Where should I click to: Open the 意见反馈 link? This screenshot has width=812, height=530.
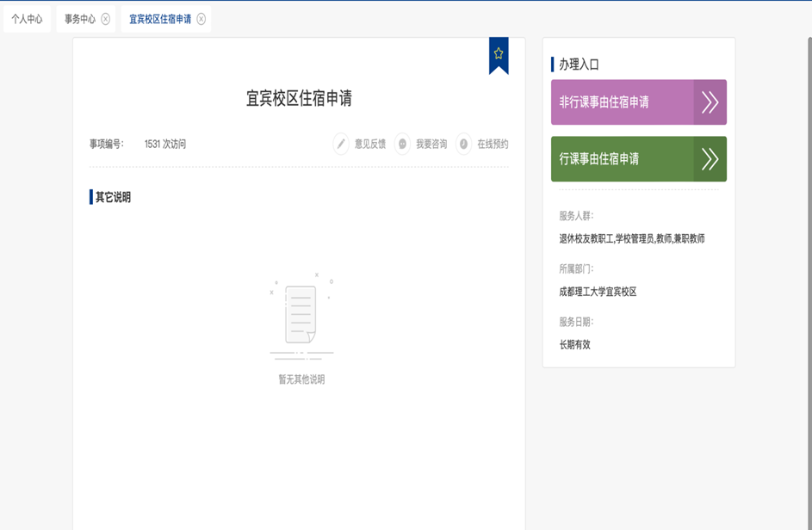pyautogui.click(x=370, y=144)
